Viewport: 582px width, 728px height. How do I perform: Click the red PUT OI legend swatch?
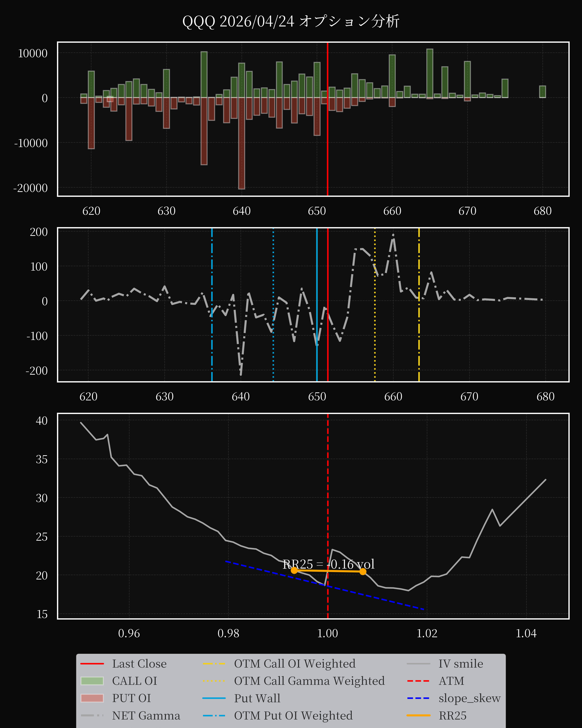pyautogui.click(x=92, y=698)
